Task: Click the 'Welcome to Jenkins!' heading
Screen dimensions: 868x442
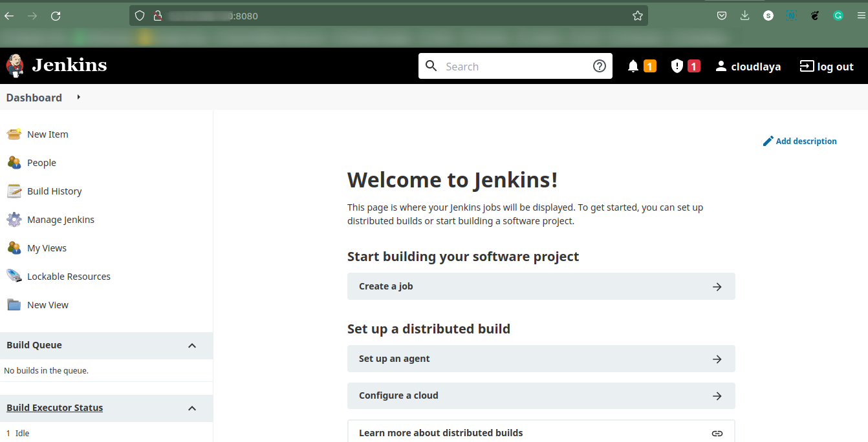Action: pyautogui.click(x=452, y=180)
